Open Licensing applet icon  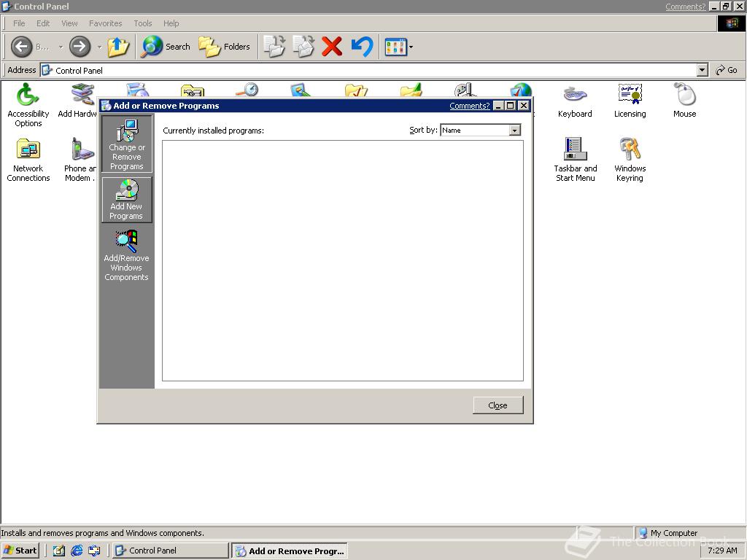click(630, 101)
